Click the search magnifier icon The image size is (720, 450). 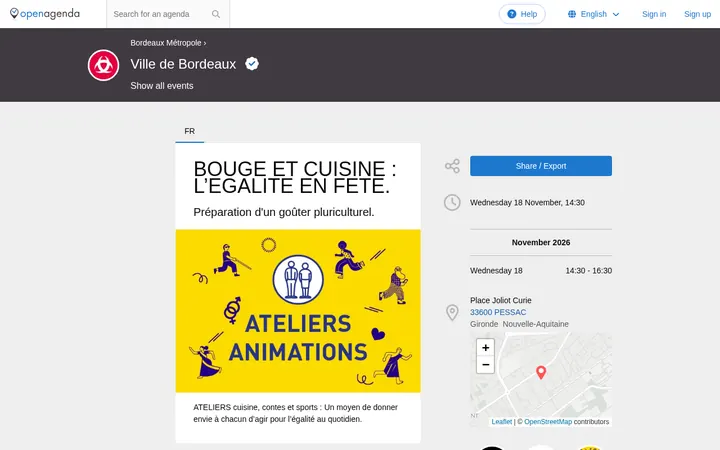tap(216, 14)
